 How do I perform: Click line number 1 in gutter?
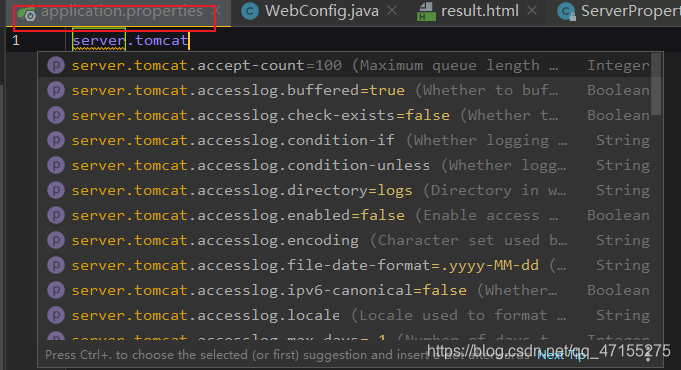pyautogui.click(x=16, y=41)
